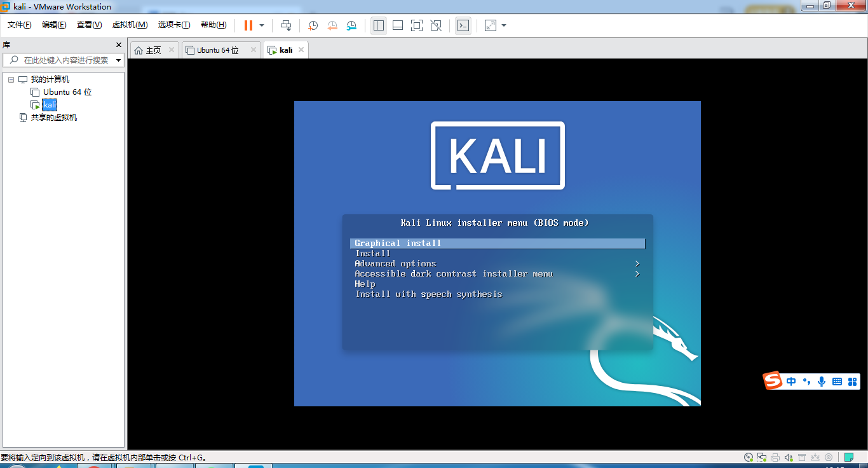Viewport: 868px width, 468px height.
Task: Take a snapshot of this virtual machine
Action: 313,25
